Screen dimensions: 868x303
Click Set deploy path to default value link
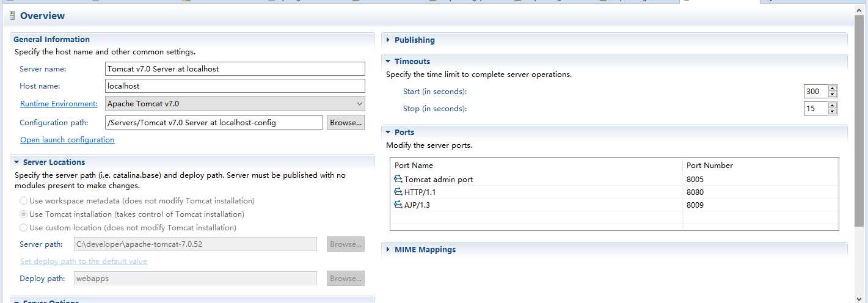84,261
